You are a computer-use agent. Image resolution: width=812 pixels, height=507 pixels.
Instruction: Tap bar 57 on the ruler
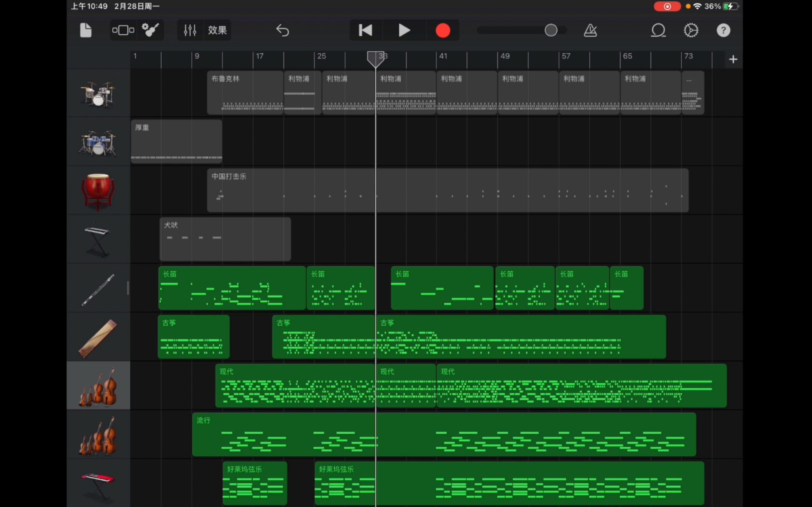[566, 56]
